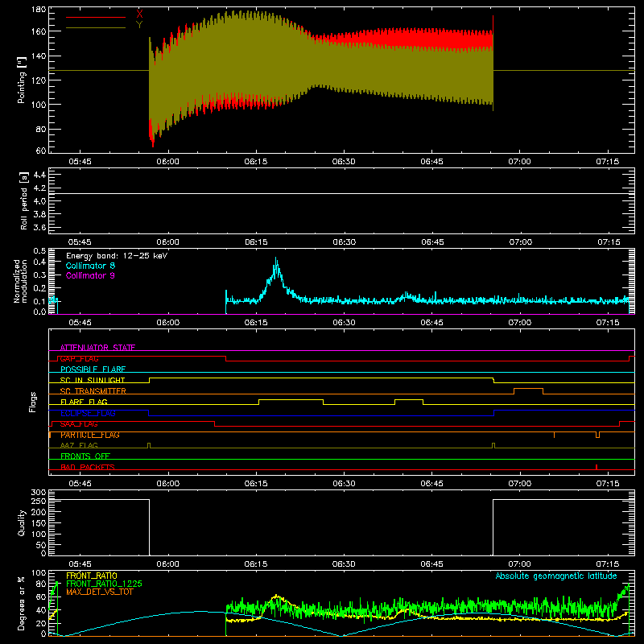Click the second raised FLARE_FLAG segment
The image size is (644, 644).
(x=409, y=399)
